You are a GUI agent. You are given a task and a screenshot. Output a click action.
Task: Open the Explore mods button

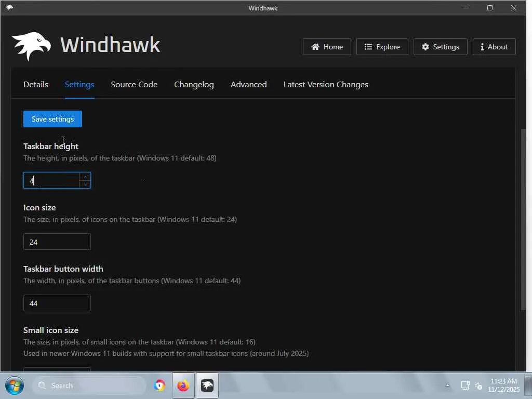pyautogui.click(x=382, y=47)
